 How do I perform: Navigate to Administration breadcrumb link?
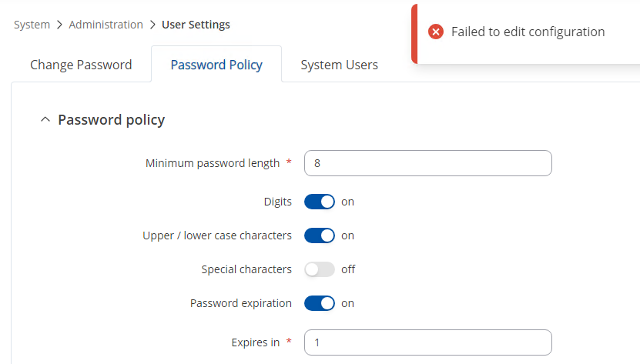pyautogui.click(x=106, y=25)
